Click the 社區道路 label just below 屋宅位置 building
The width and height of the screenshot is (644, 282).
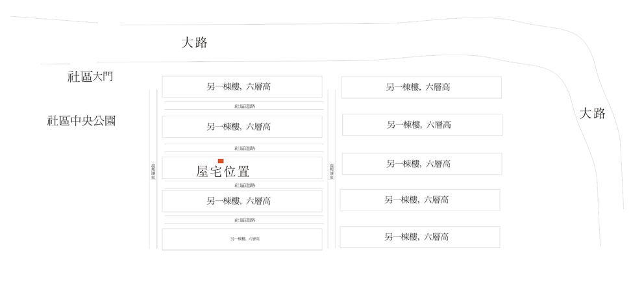click(245, 185)
